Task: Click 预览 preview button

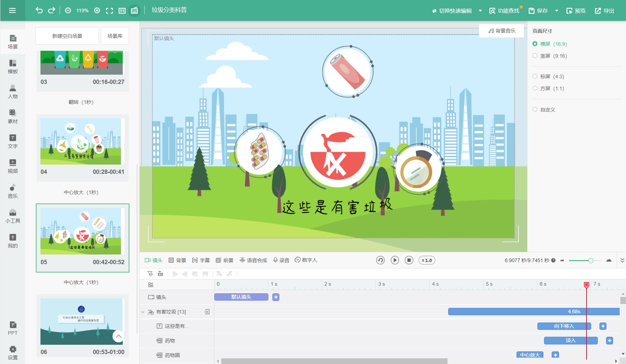Action: (576, 11)
